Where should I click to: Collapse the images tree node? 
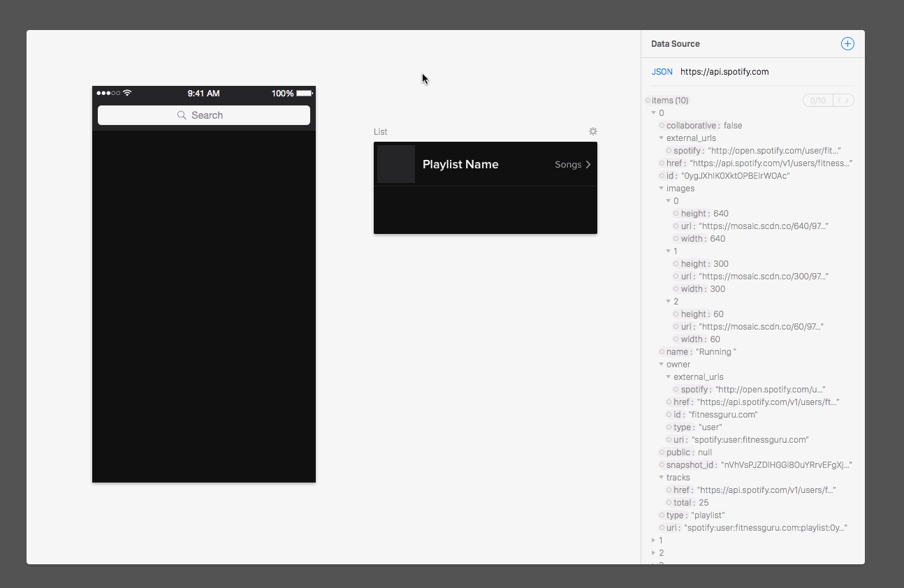click(x=661, y=189)
